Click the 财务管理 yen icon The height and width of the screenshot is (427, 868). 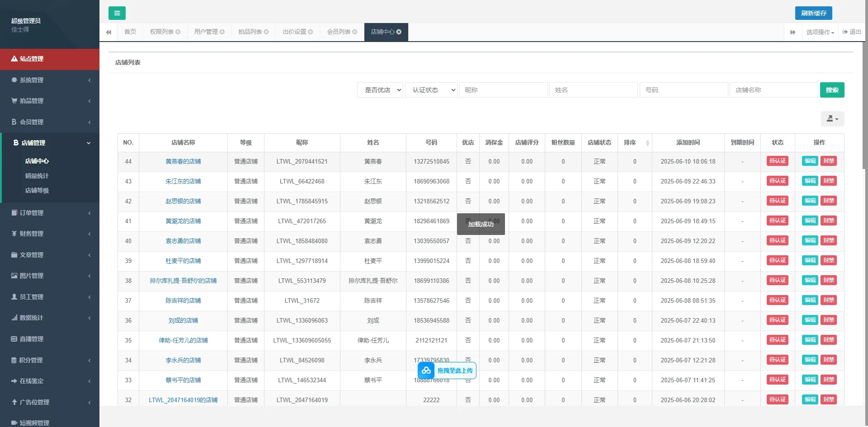click(x=14, y=234)
